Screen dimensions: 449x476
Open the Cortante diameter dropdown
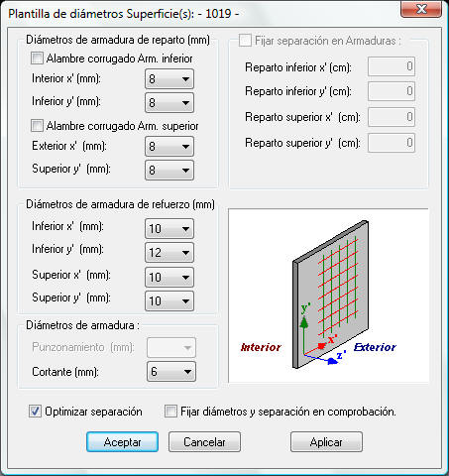click(x=171, y=371)
